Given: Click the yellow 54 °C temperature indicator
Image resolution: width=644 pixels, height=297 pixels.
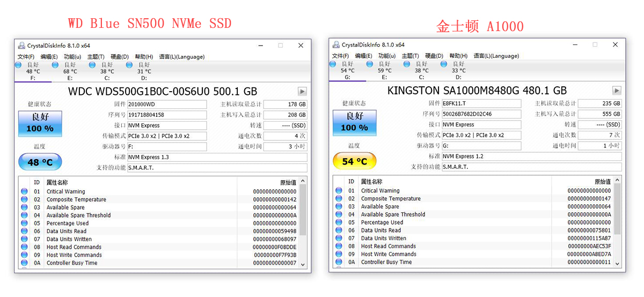Looking at the screenshot, I should (x=355, y=161).
